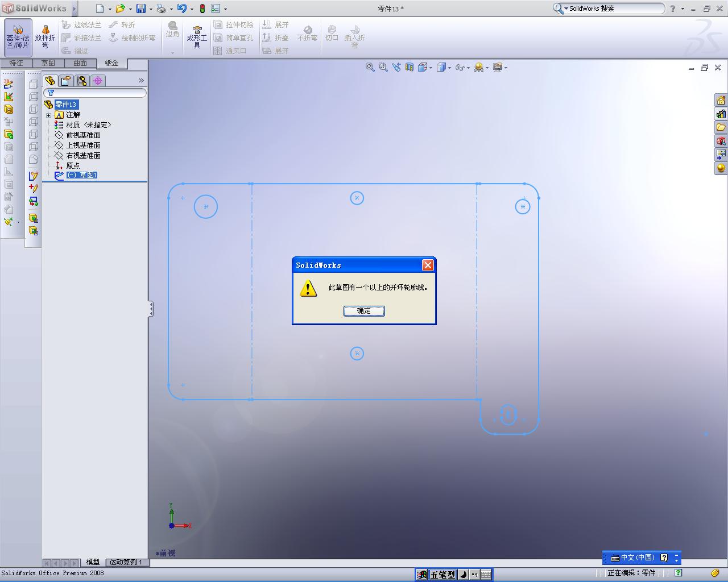Image resolution: width=728 pixels, height=582 pixels.
Task: Open the Open file dropdown arrow
Action: pyautogui.click(x=130, y=9)
